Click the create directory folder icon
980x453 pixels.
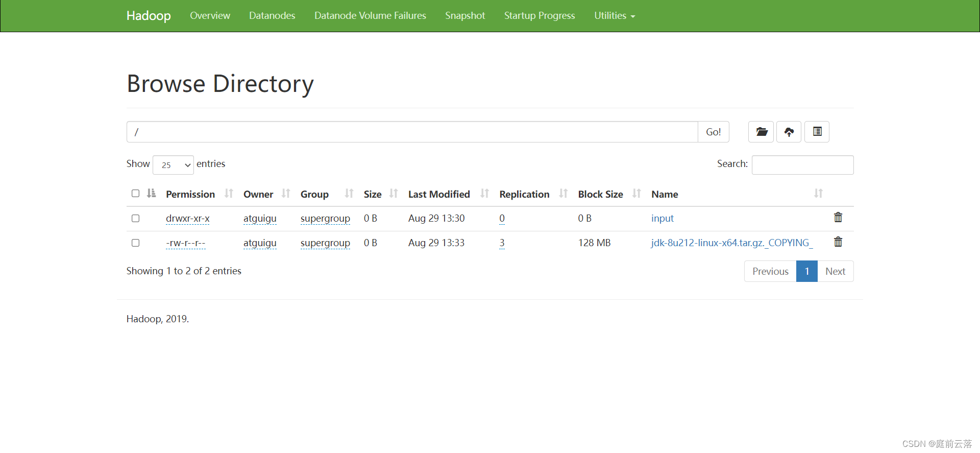[x=761, y=132]
